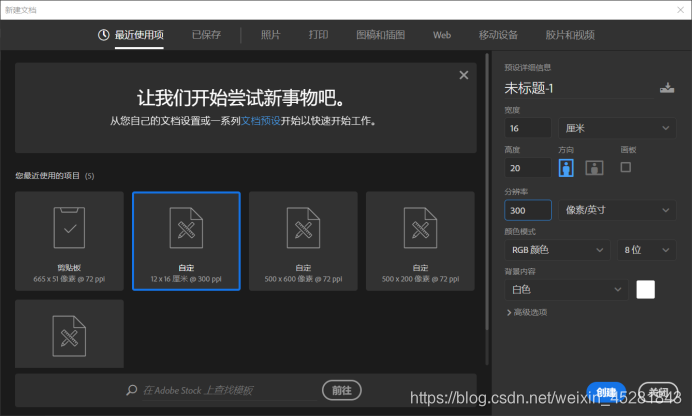692x417 pixels.
Task: Open the 剪贴板 665 x 51 preset
Action: 69,241
